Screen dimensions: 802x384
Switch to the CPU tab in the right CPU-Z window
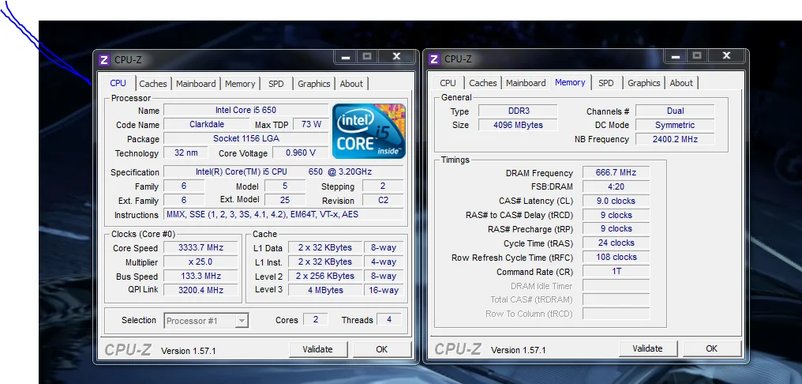click(x=448, y=83)
